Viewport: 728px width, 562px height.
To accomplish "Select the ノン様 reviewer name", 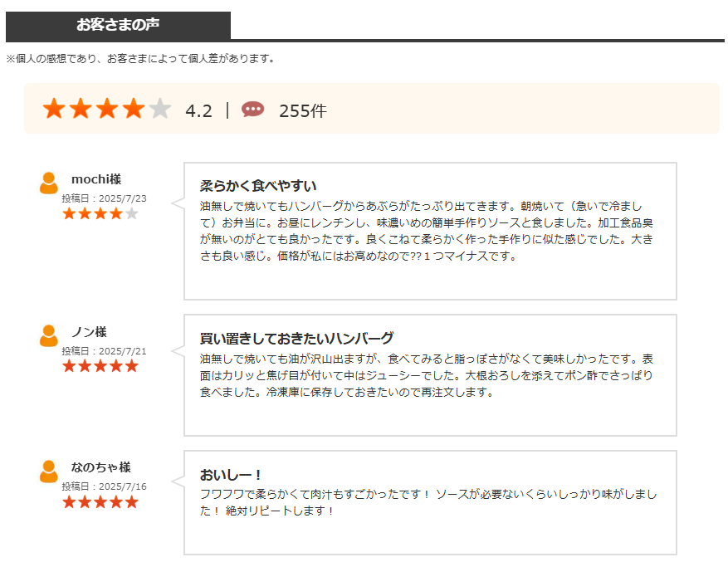I will (x=89, y=332).
